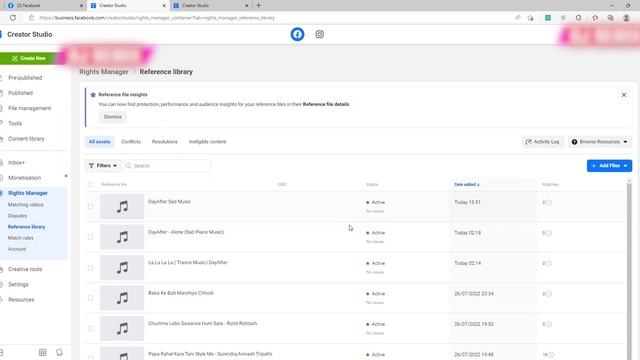Image resolution: width=640 pixels, height=360 pixels.
Task: Open Resources in the sidebar
Action: tap(21, 300)
